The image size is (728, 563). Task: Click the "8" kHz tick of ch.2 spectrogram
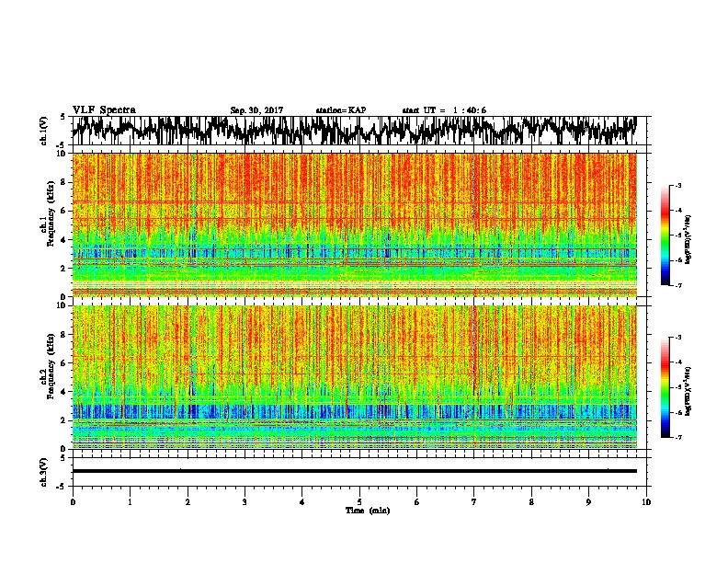click(x=64, y=334)
